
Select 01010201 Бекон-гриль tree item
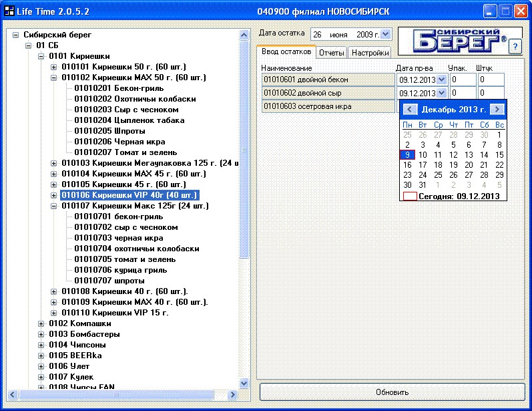pos(119,88)
